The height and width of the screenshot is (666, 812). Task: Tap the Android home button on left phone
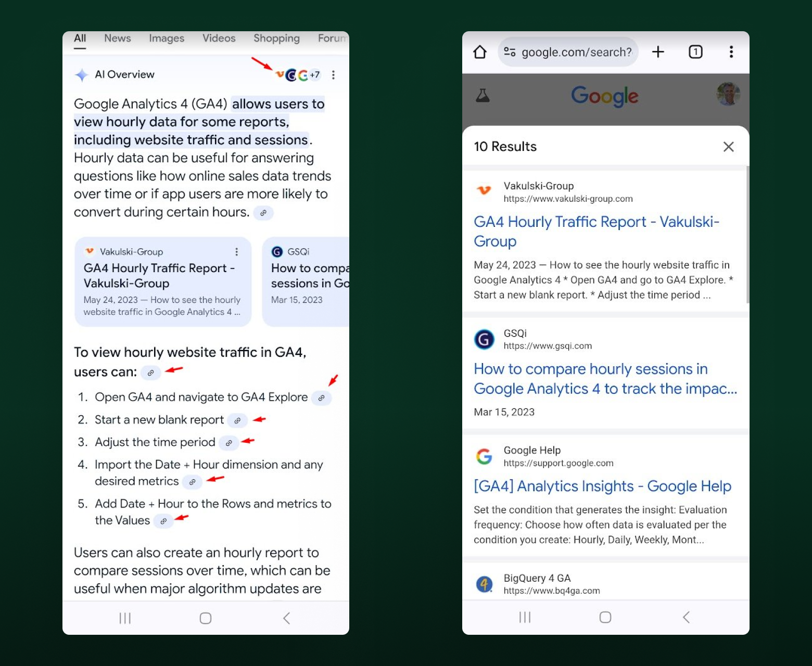pos(206,618)
